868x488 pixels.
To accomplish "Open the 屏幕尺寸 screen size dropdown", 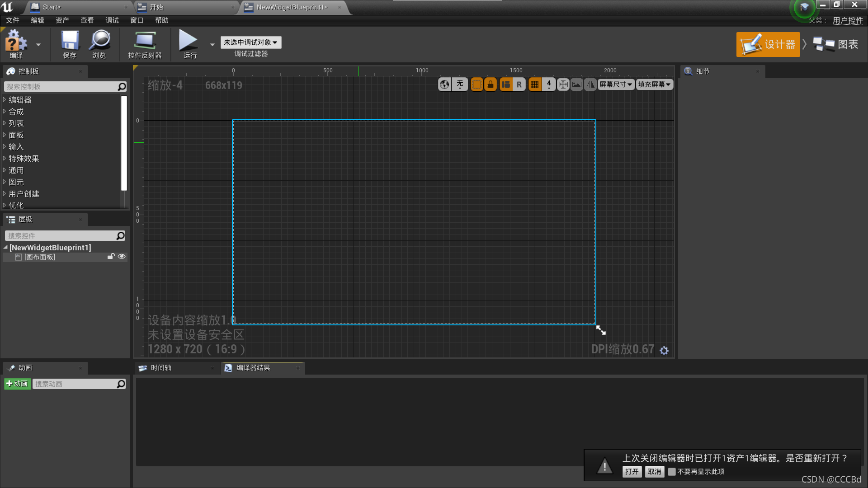I will pyautogui.click(x=616, y=84).
